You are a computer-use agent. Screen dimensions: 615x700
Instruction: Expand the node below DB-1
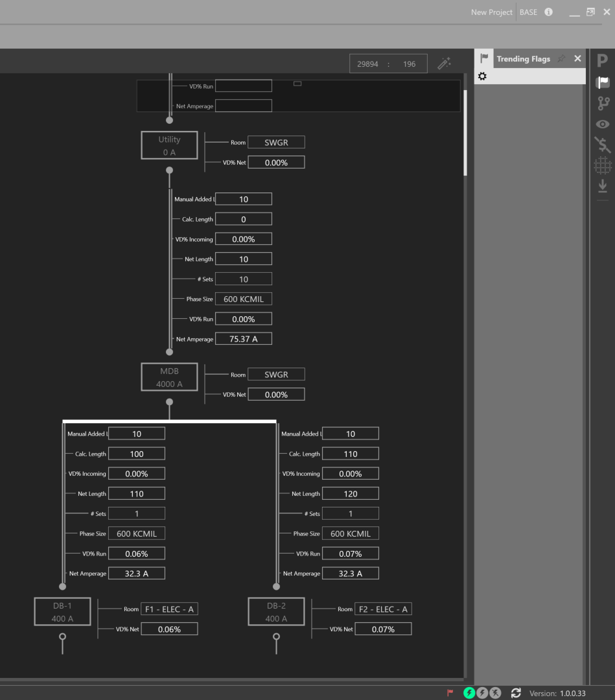[62, 636]
